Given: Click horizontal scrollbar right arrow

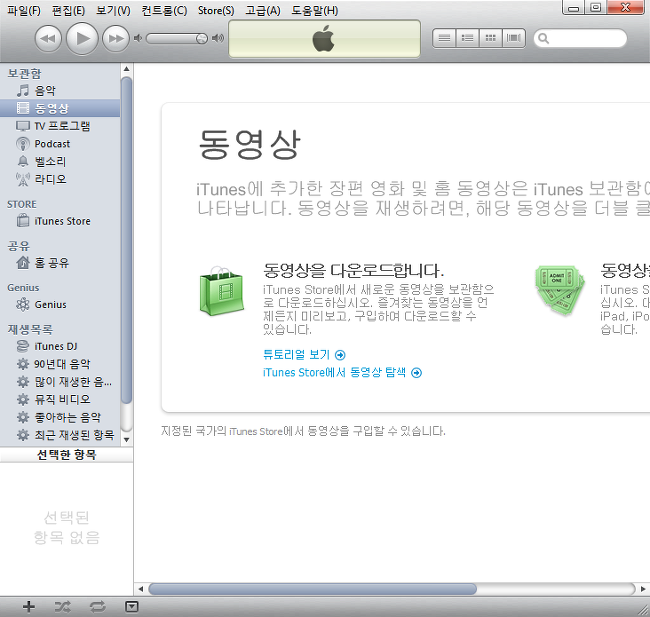Looking at the screenshot, I should point(643,589).
